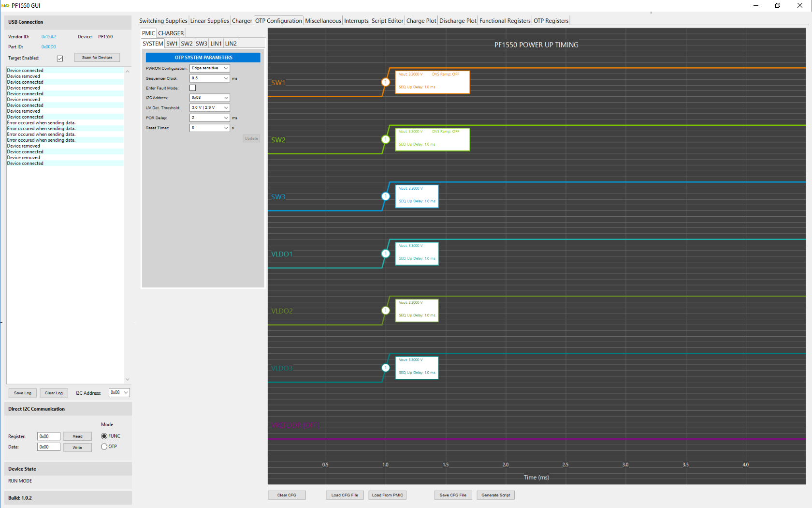Click the SW1 timing marker circle
Viewport: 812px width, 508px height.
pyautogui.click(x=386, y=82)
